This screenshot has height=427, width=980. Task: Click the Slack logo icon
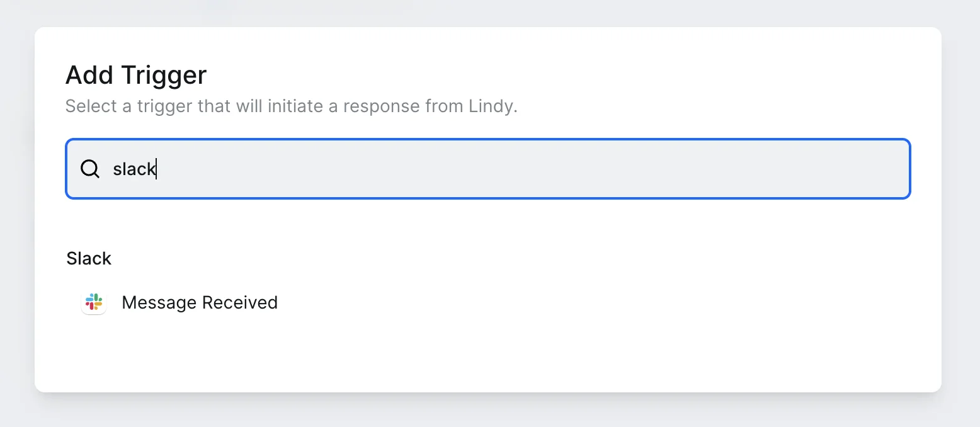pos(94,303)
